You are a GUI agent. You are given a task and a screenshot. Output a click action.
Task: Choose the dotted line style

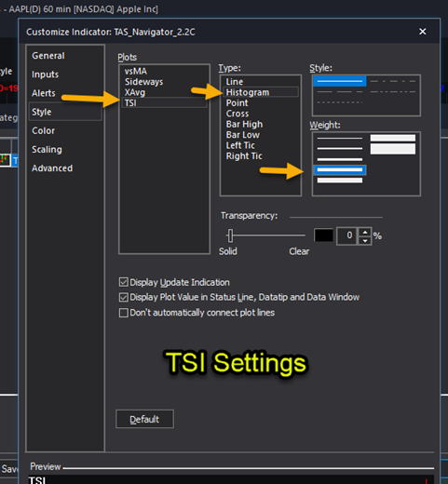[340, 102]
